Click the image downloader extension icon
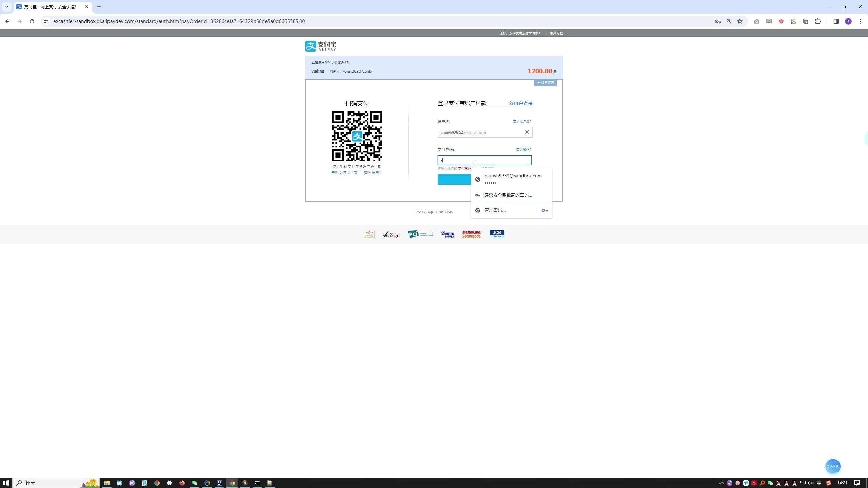Viewport: 868px width, 488px height. [x=769, y=21]
